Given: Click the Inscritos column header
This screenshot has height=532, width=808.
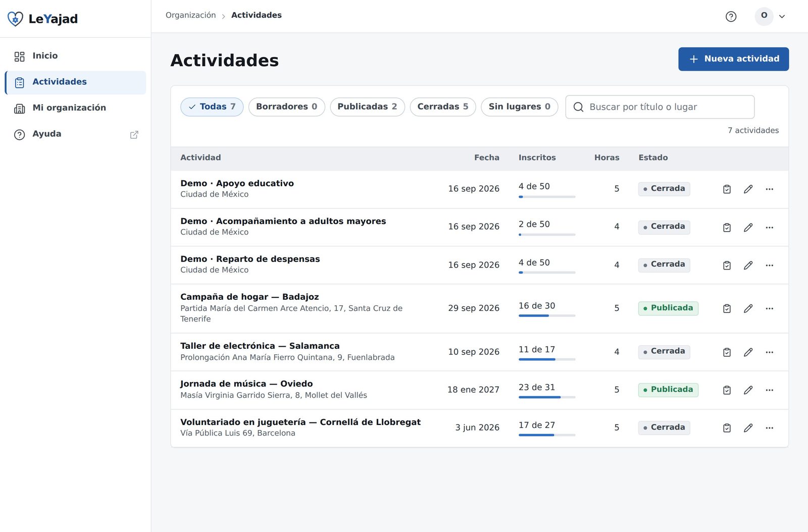Looking at the screenshot, I should [537, 157].
